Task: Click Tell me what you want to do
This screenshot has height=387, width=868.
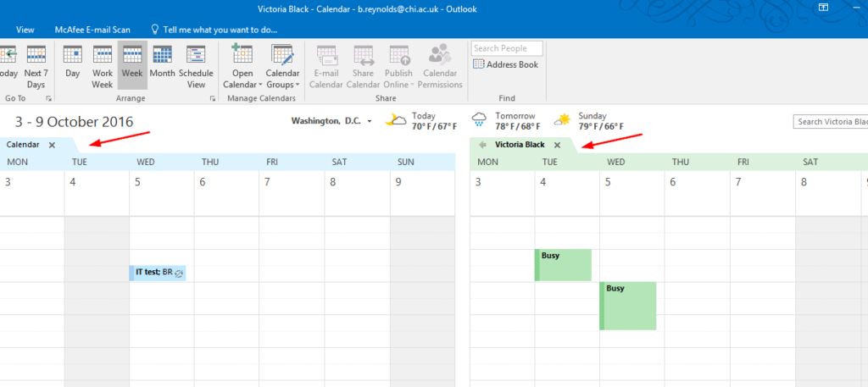Action: point(214,30)
